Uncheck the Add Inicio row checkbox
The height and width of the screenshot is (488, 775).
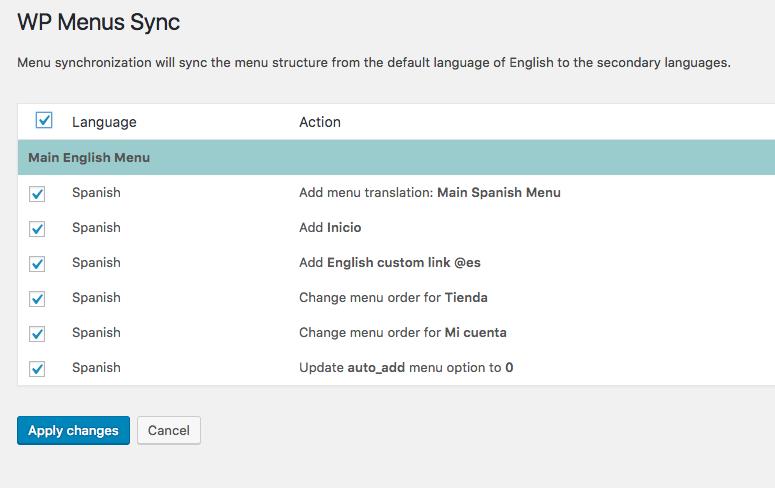38,228
